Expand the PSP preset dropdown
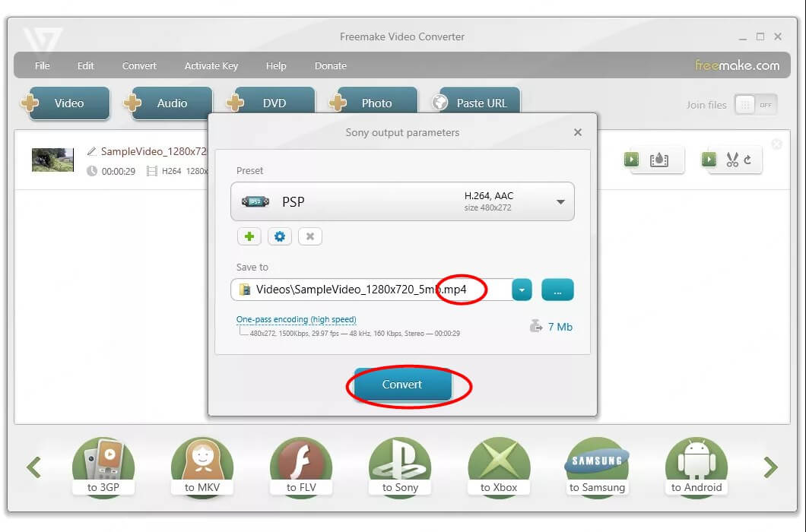 (x=561, y=202)
